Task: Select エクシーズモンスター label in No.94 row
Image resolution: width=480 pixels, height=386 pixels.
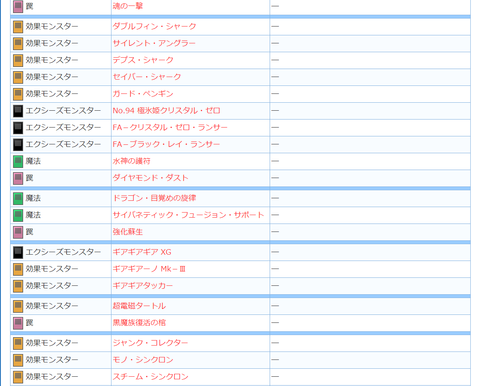Action: tap(63, 110)
